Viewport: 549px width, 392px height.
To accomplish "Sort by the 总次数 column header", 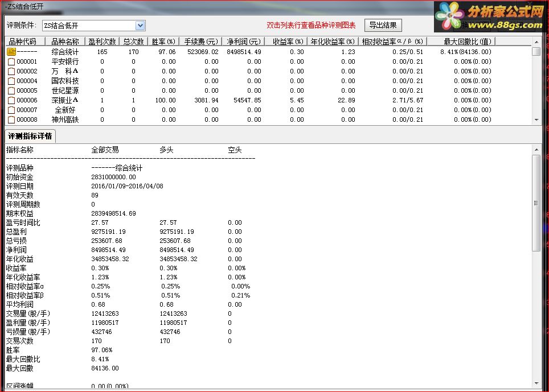I will click(134, 42).
